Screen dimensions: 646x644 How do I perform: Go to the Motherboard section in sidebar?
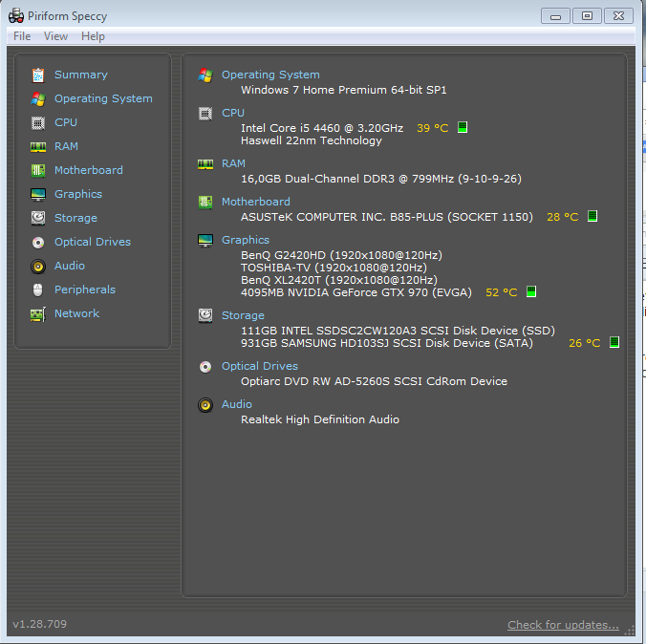pos(89,171)
